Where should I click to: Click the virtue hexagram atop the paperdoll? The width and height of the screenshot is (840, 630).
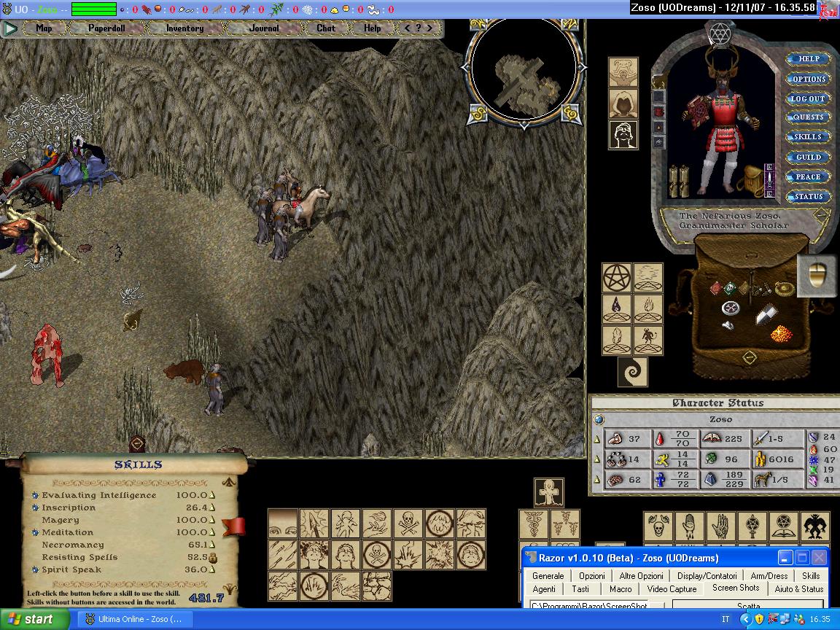click(x=720, y=34)
